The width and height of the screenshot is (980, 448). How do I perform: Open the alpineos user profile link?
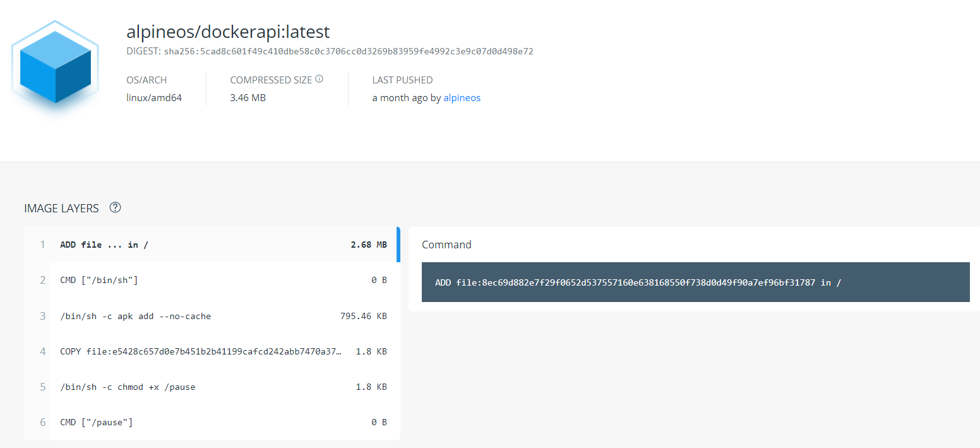click(462, 98)
